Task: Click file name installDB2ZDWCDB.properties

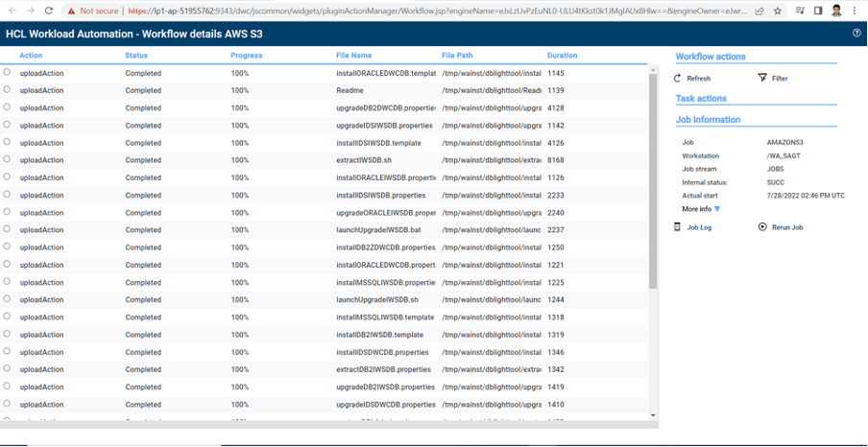Action: 386,247
